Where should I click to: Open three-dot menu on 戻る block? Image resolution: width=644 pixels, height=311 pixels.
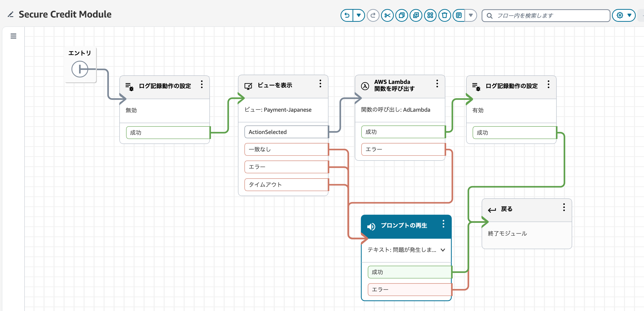click(x=564, y=207)
